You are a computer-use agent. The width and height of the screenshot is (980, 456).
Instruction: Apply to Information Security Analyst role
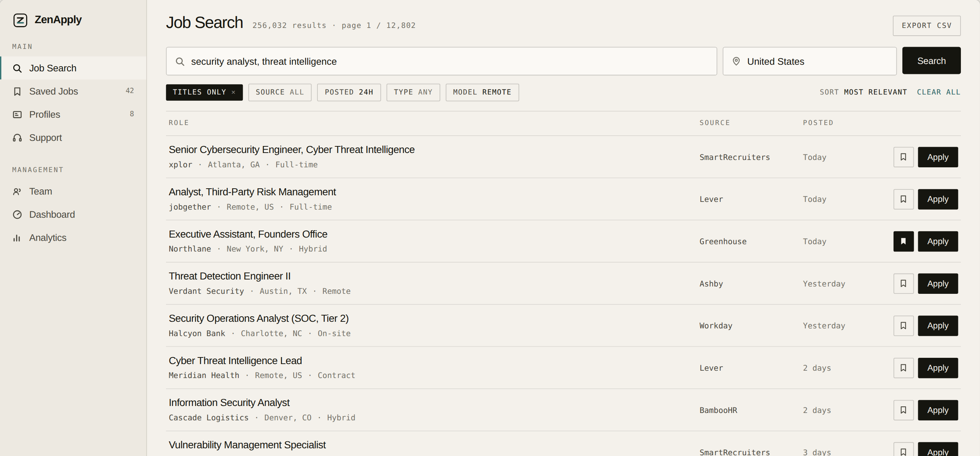pos(938,410)
